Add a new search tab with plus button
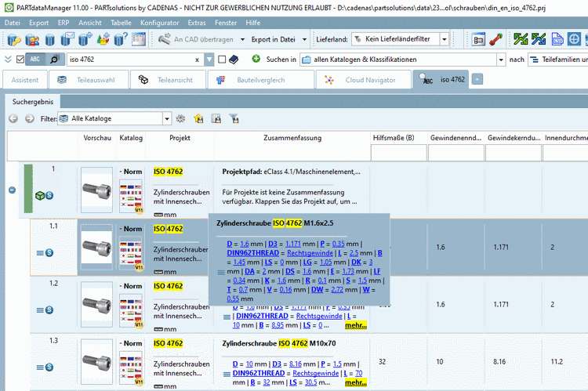The width and height of the screenshot is (588, 391). pyautogui.click(x=477, y=79)
